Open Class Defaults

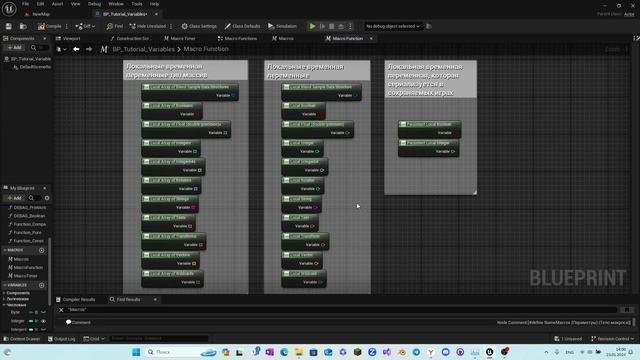[x=242, y=26]
